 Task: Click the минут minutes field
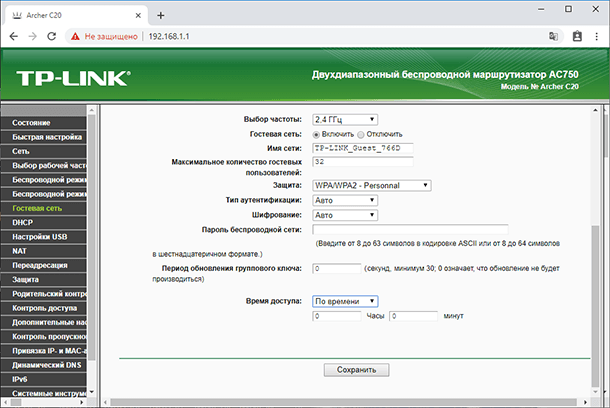tap(414, 316)
